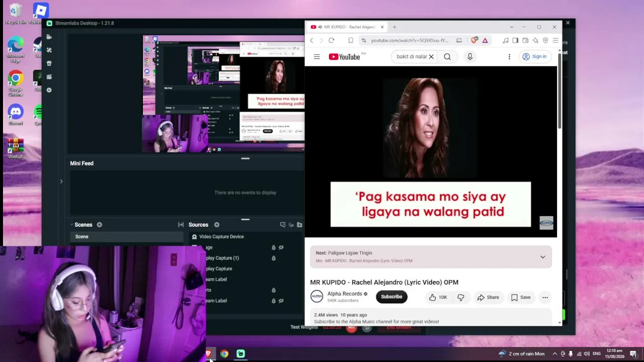Open the Streamlabs play-circle sidebar icon
Image resolution: width=644 pixels, height=362 pixels.
click(49, 90)
